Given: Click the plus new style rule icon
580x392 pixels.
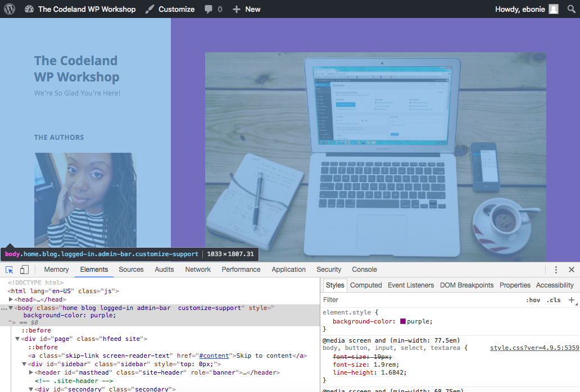Looking at the screenshot, I should click(572, 300).
